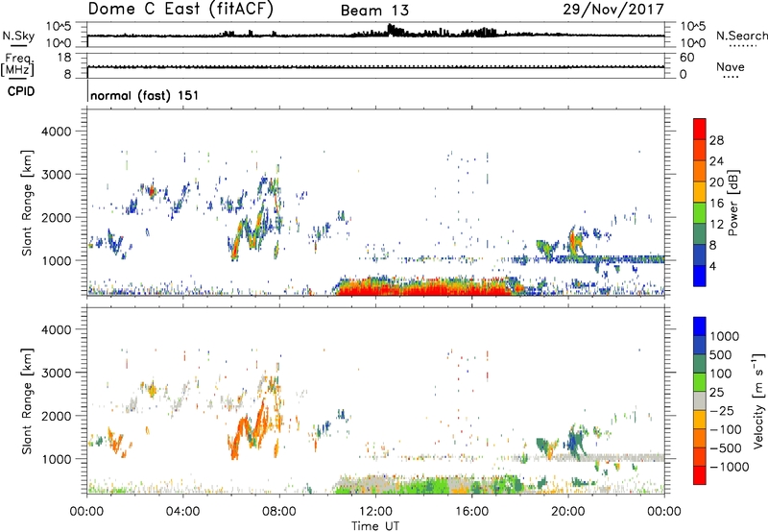Click the 'Time UT' axis label

click(375, 526)
